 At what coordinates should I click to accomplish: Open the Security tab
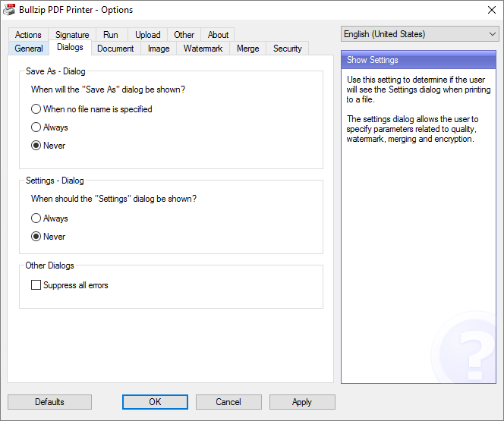[x=288, y=49]
